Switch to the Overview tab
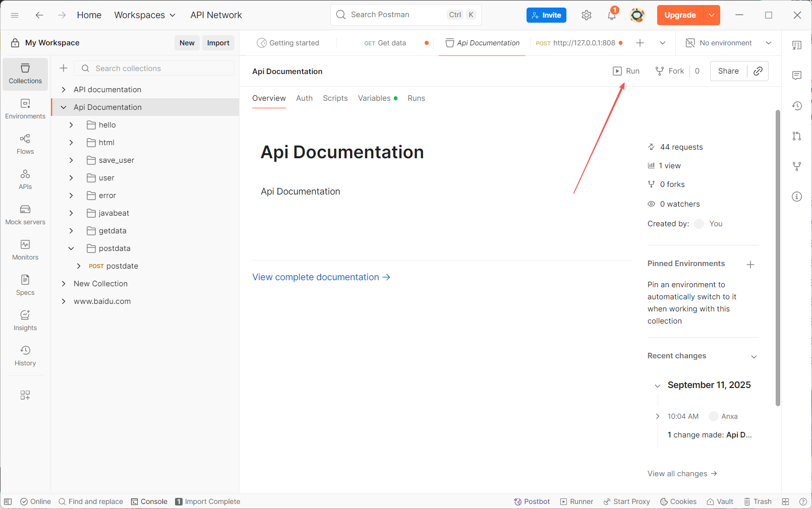 coord(269,98)
